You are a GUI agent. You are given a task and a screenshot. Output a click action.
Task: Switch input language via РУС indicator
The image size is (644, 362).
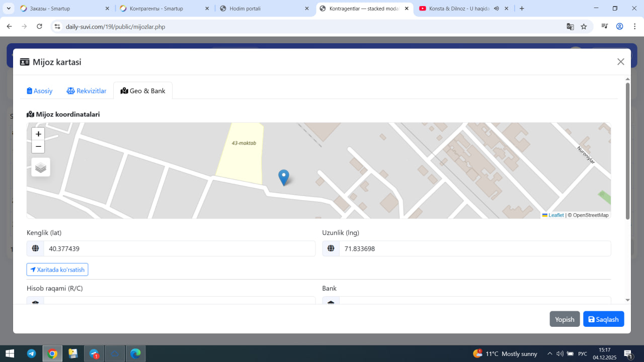[583, 353]
